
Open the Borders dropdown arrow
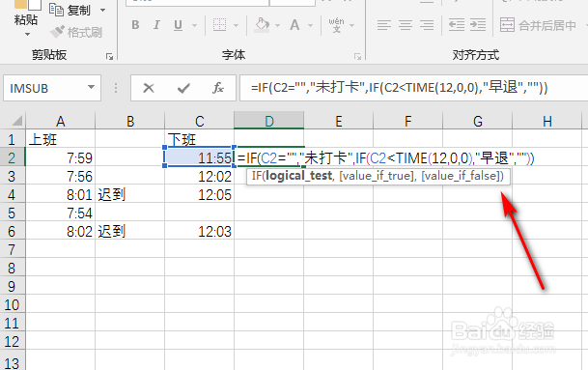(x=237, y=25)
